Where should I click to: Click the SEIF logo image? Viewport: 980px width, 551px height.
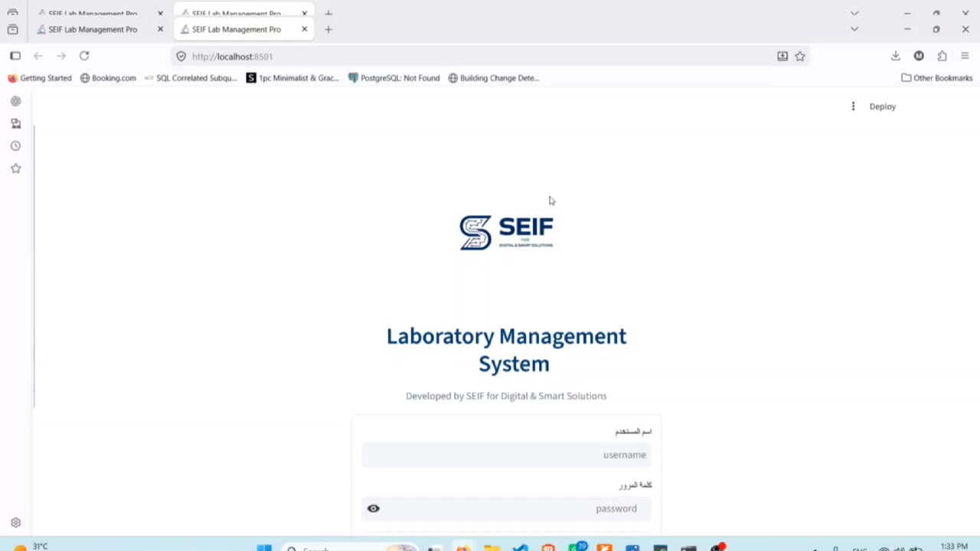506,232
